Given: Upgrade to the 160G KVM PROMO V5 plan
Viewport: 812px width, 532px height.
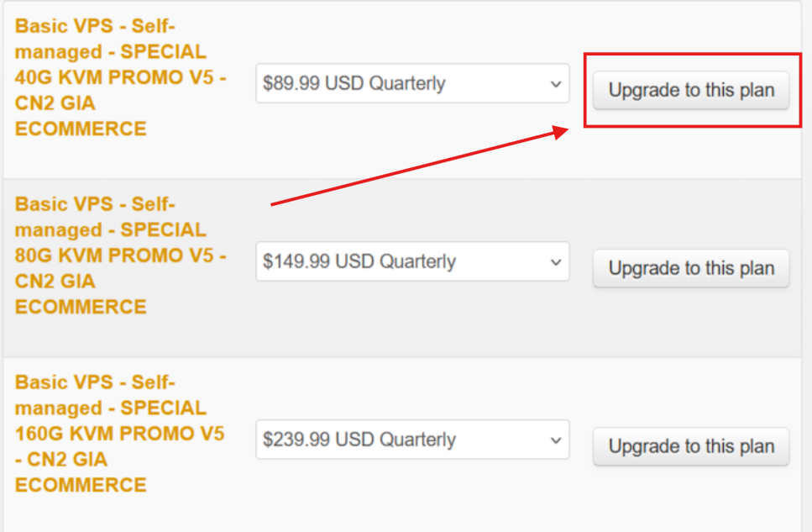Looking at the screenshot, I should point(691,446).
